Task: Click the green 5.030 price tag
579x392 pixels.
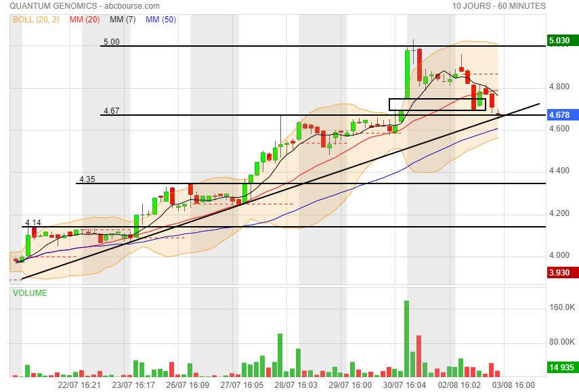Action: coord(562,40)
